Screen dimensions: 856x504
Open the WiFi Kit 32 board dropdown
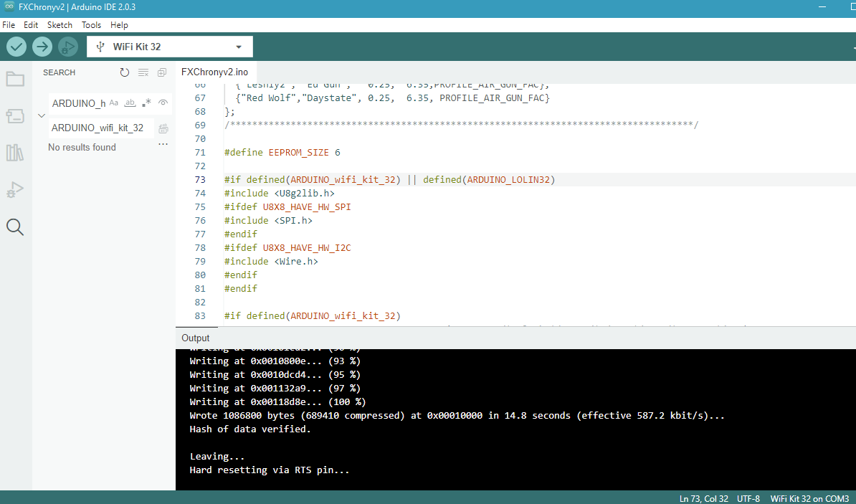(x=170, y=47)
